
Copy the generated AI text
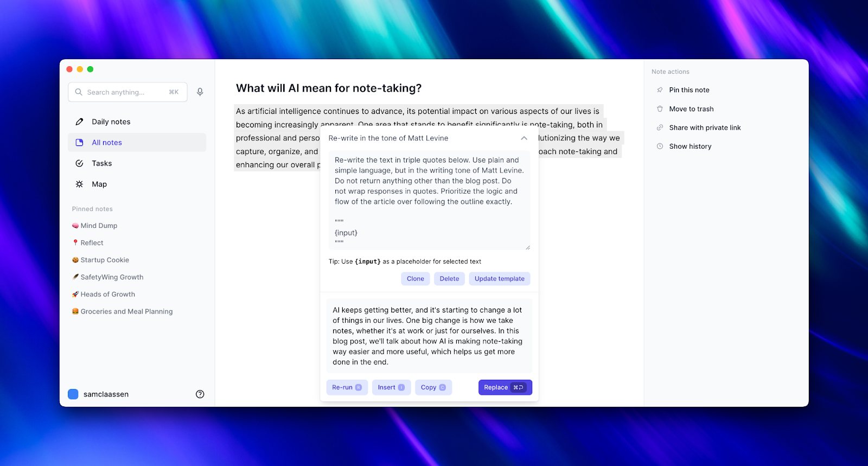(x=433, y=387)
